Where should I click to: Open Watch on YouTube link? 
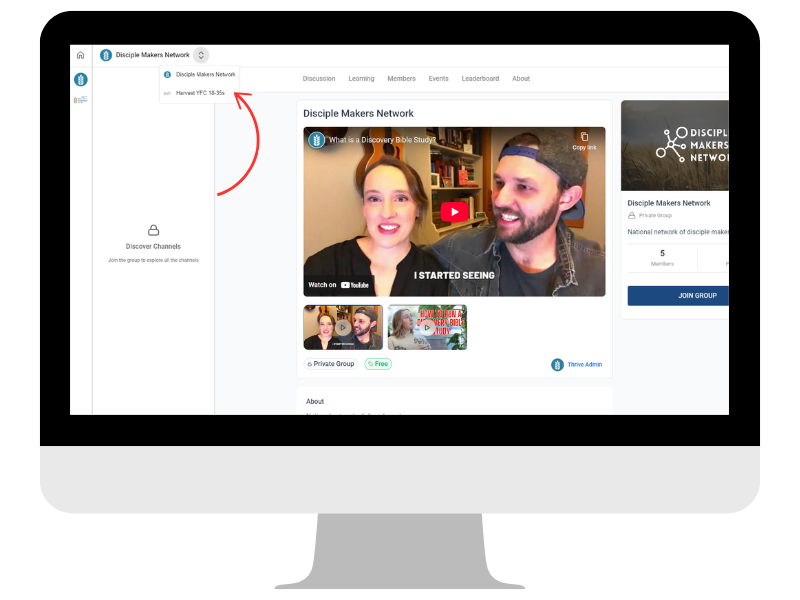tap(338, 285)
